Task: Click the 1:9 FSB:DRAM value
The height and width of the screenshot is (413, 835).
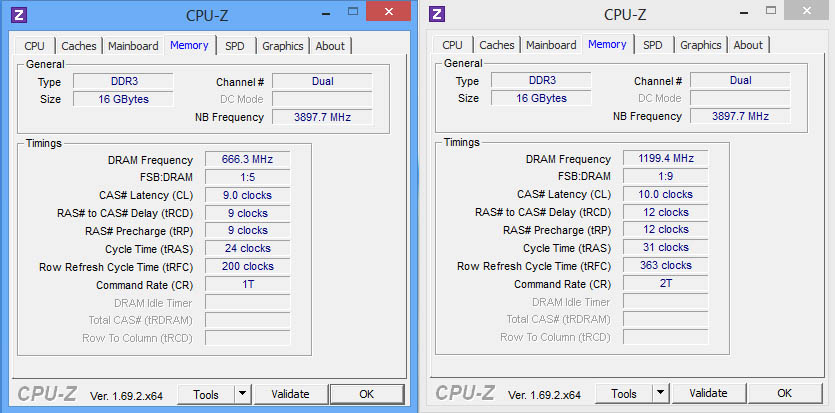Action: (x=666, y=176)
